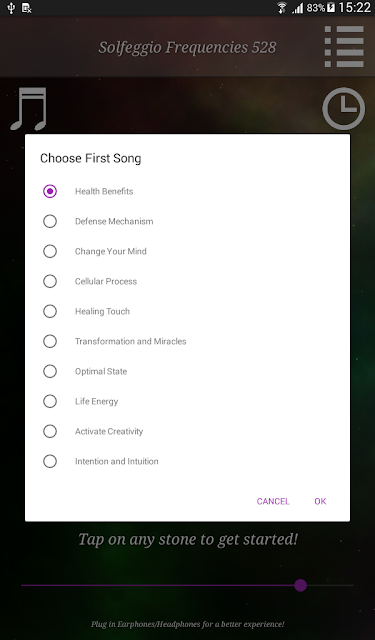Tap the music note icon
375x640 pixels.
29,109
